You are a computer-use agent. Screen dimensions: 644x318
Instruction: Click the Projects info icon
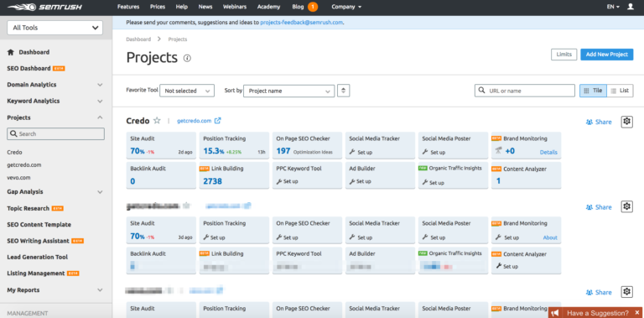click(x=187, y=59)
